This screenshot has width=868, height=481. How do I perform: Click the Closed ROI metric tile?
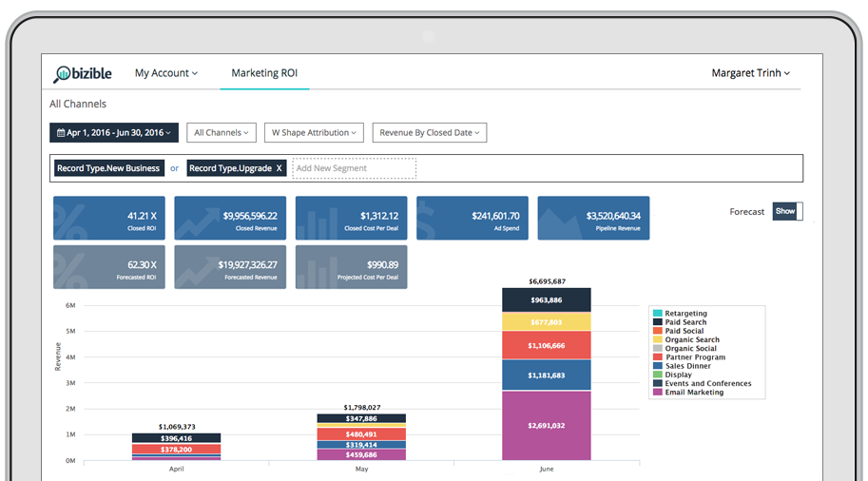[109, 219]
